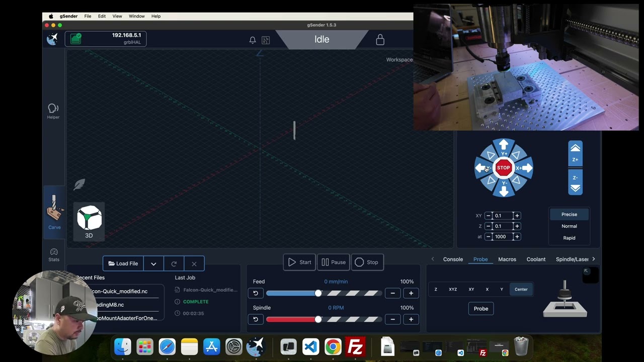Click the gSender airplane logo icon
Viewport: 644px width, 362px height.
pyautogui.click(x=52, y=39)
